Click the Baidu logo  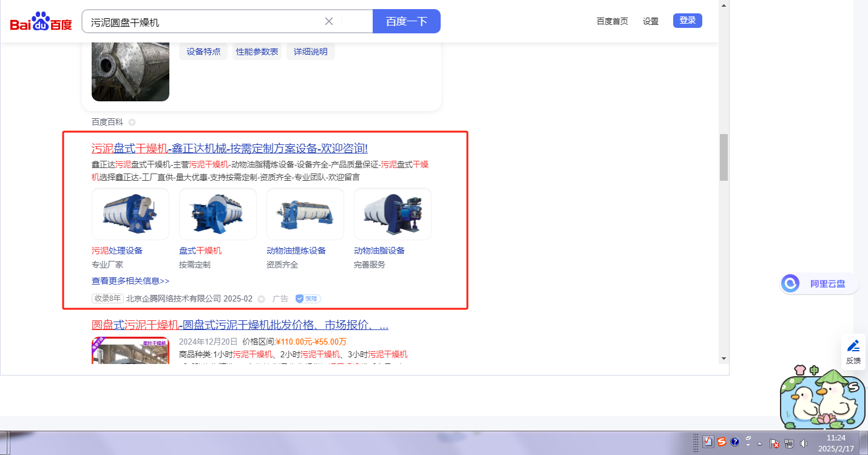point(41,22)
